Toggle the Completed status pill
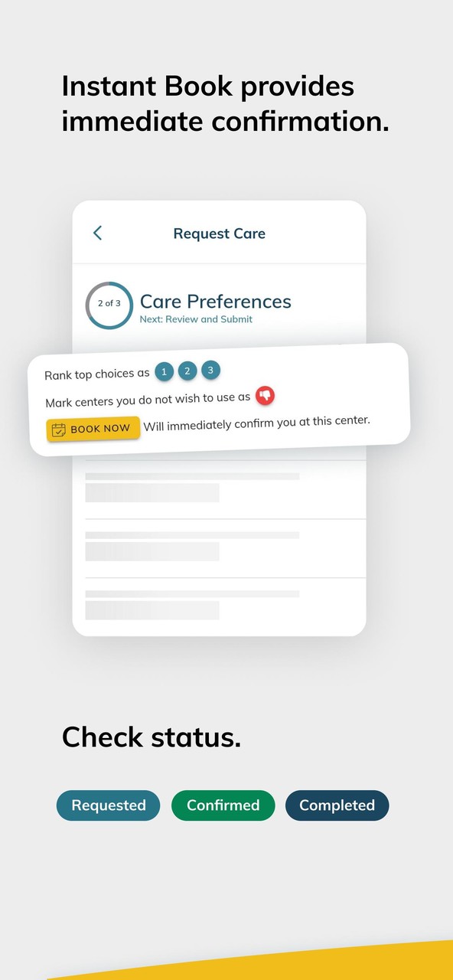 click(337, 805)
